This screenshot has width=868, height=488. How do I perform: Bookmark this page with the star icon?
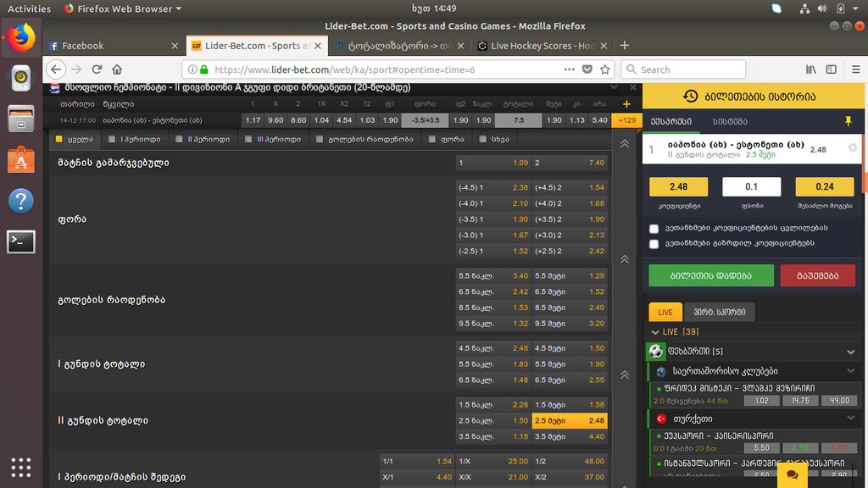click(x=605, y=69)
